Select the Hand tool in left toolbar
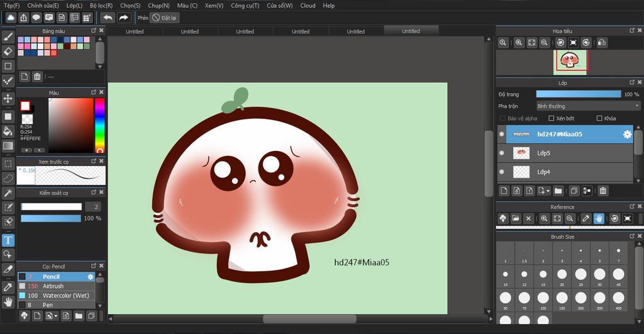The height and width of the screenshot is (334, 644). click(8, 303)
